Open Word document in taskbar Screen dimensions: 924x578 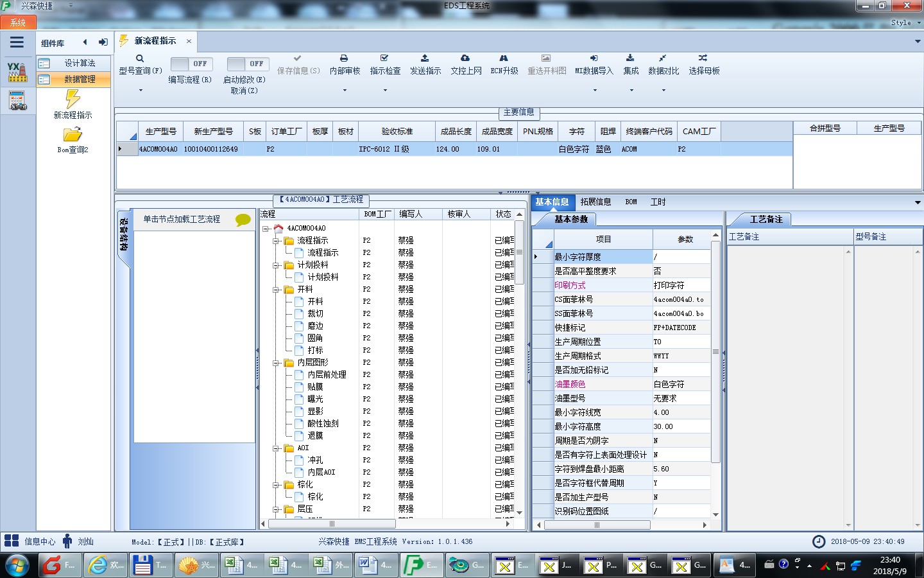(377, 565)
